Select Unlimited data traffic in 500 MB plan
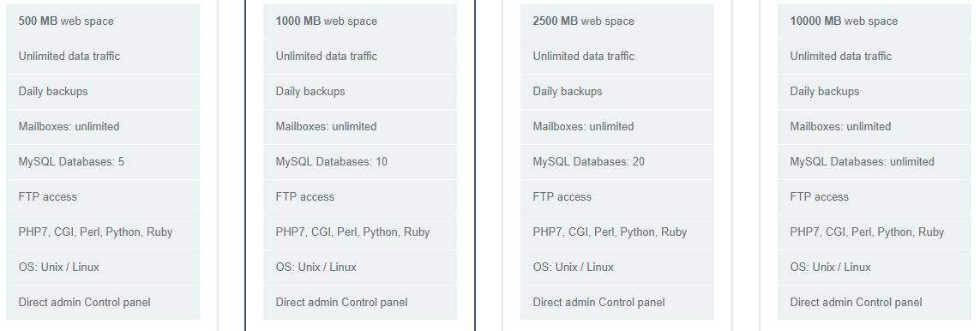The height and width of the screenshot is (331, 980). pos(103,57)
